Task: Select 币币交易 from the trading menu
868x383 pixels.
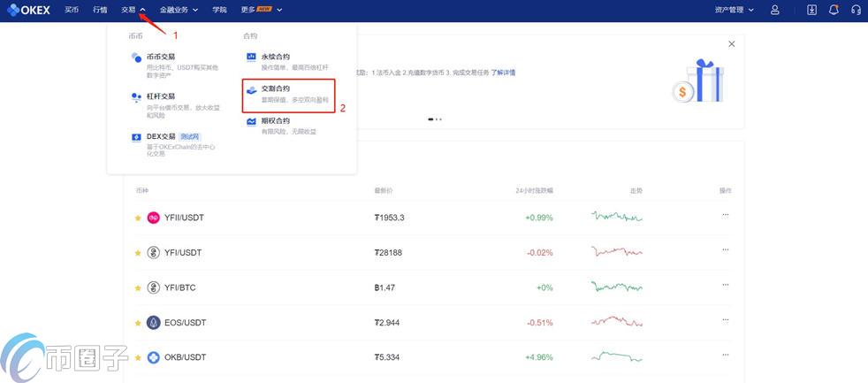Action: click(x=160, y=57)
